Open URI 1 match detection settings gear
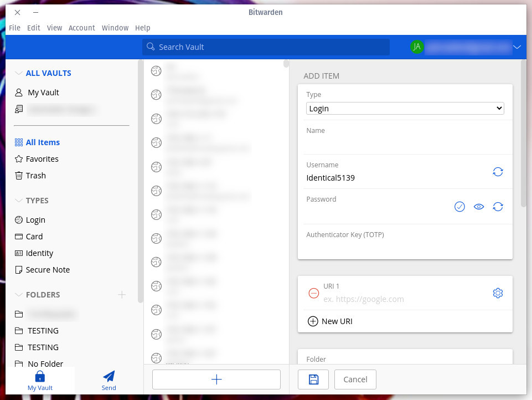Screen dimensions: 532x400 click(498, 293)
